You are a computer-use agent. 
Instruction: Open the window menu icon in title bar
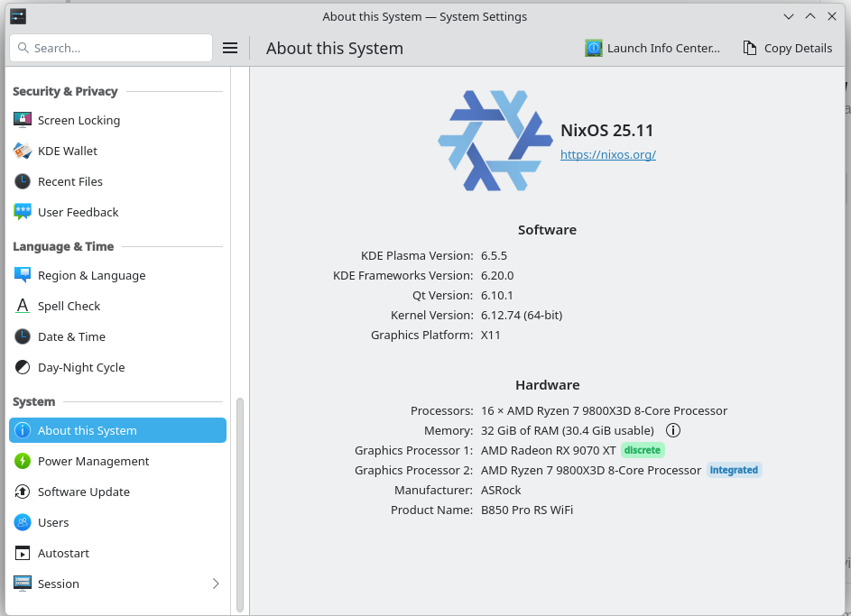point(18,16)
